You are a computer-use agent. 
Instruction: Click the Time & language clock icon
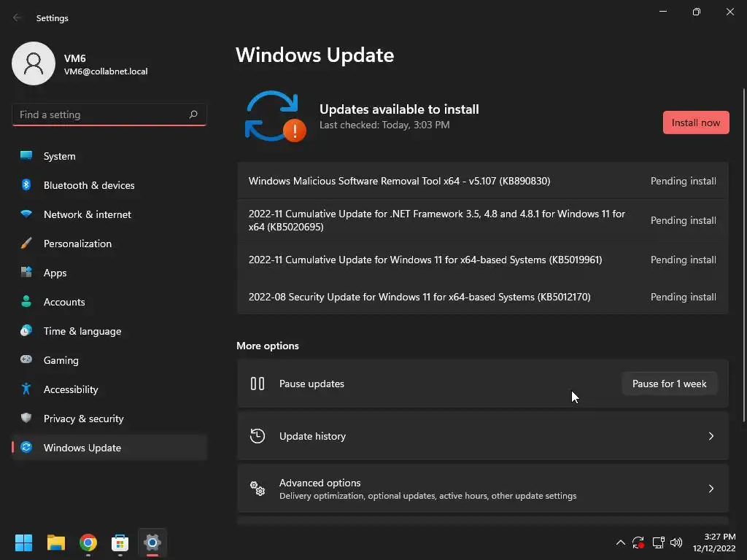pos(26,330)
